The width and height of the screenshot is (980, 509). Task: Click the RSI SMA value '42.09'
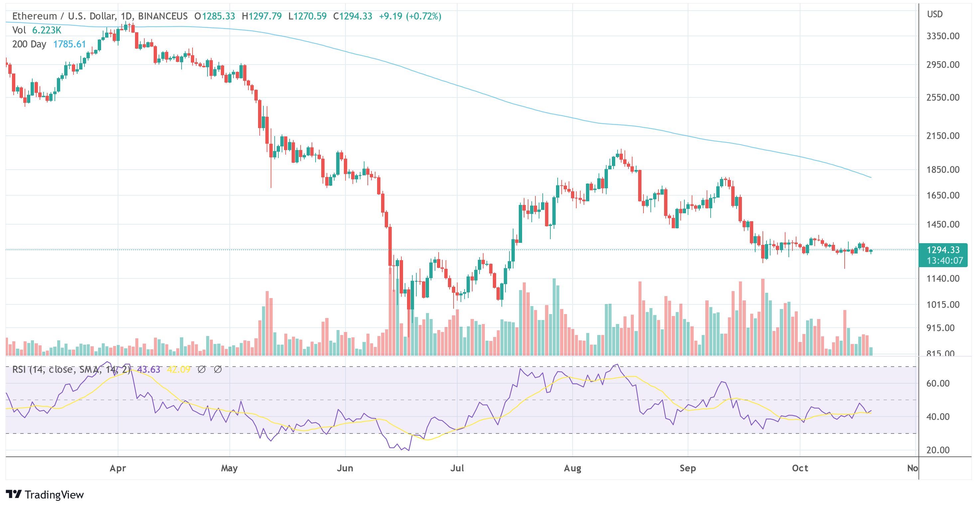[x=179, y=369]
